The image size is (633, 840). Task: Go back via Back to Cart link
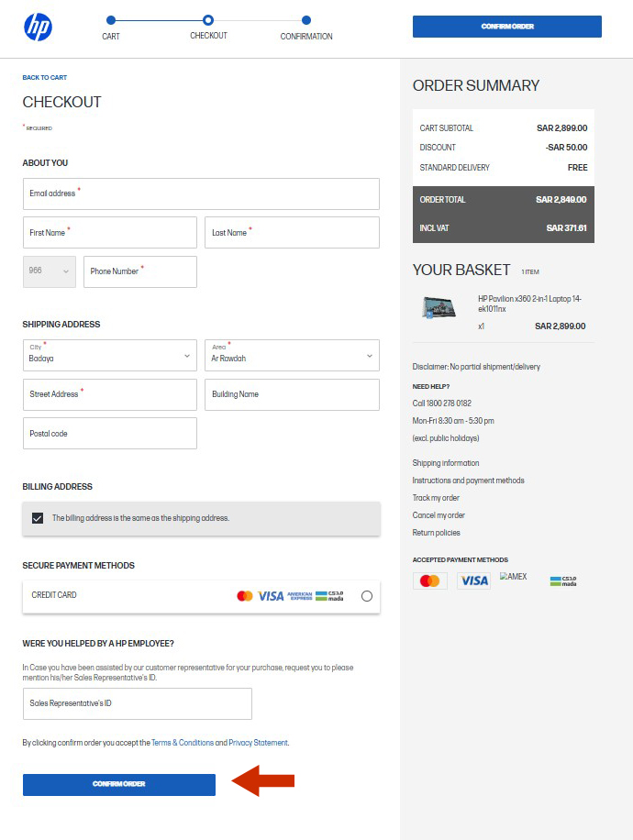pyautogui.click(x=45, y=78)
